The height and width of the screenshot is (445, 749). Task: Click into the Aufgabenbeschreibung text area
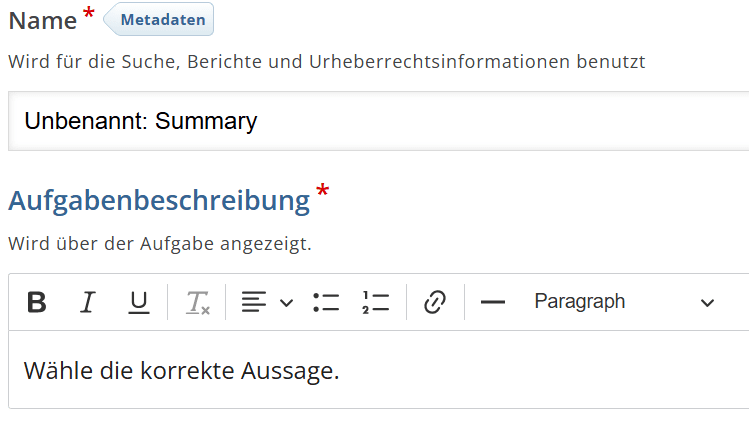378,370
